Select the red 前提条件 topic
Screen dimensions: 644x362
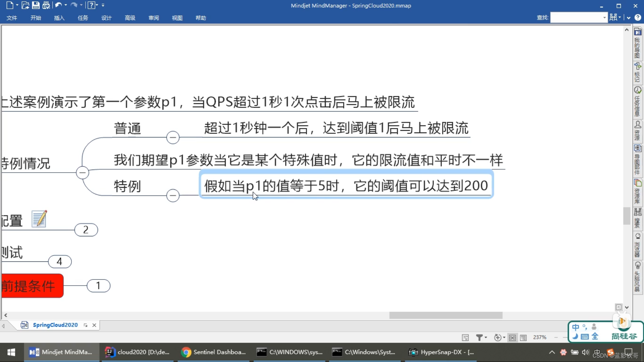pos(32,286)
